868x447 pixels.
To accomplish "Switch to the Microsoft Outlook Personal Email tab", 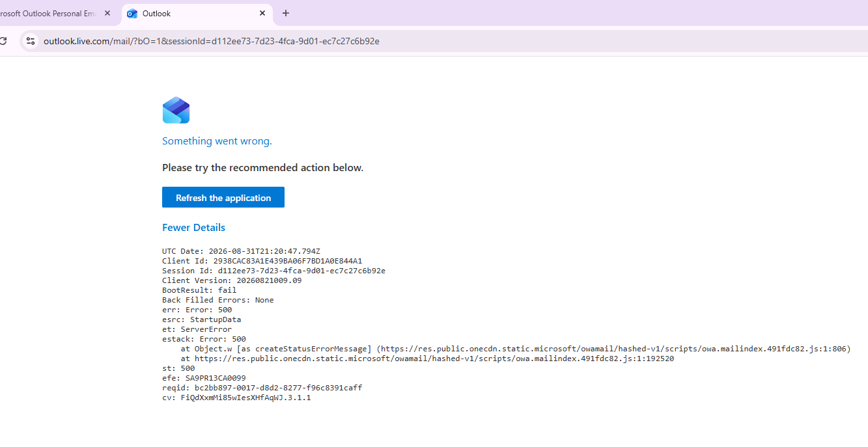I will coord(49,13).
